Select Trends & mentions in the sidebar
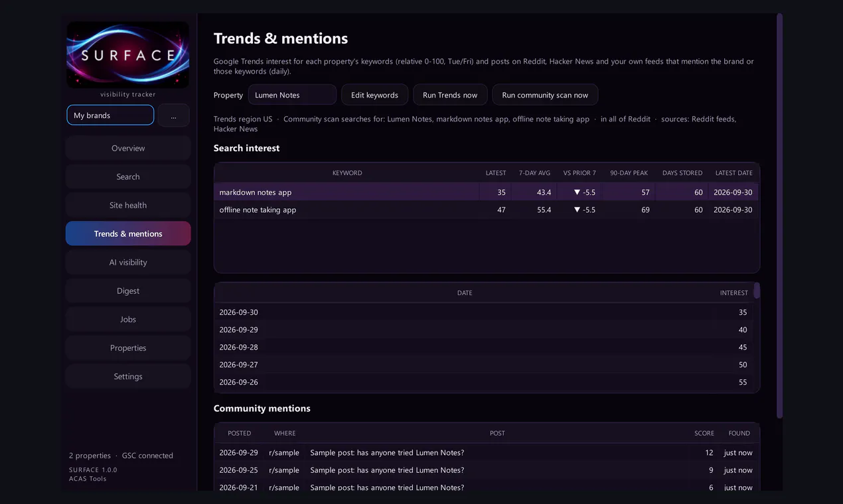This screenshot has height=504, width=843. tap(128, 233)
